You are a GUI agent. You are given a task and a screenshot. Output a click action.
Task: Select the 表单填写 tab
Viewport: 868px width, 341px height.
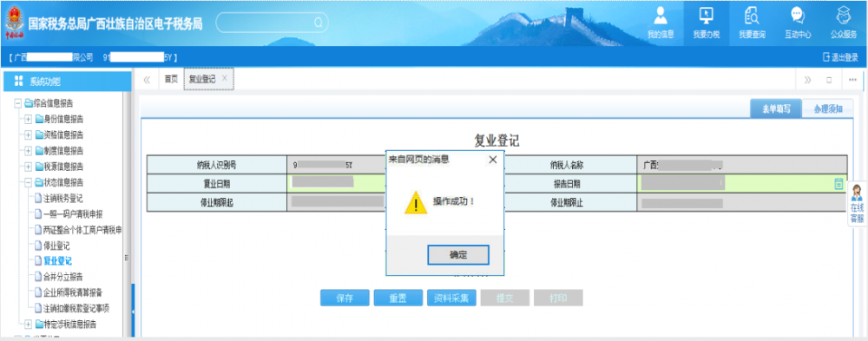[775, 109]
